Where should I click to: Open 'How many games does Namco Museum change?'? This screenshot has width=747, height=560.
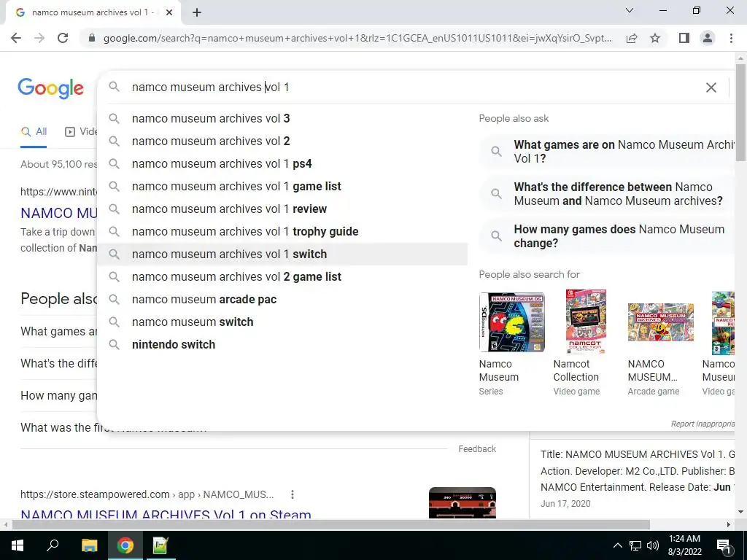(x=608, y=236)
